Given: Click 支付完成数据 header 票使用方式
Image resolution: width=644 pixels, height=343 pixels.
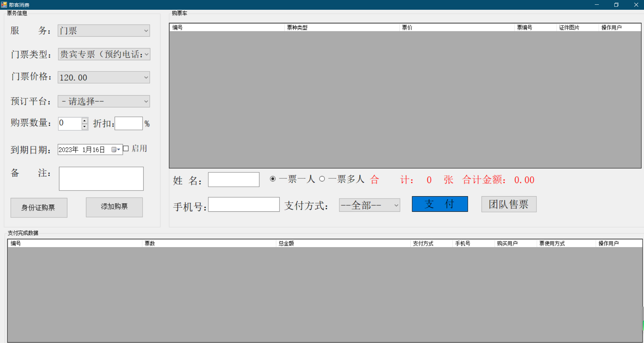Looking at the screenshot, I should (566, 243).
